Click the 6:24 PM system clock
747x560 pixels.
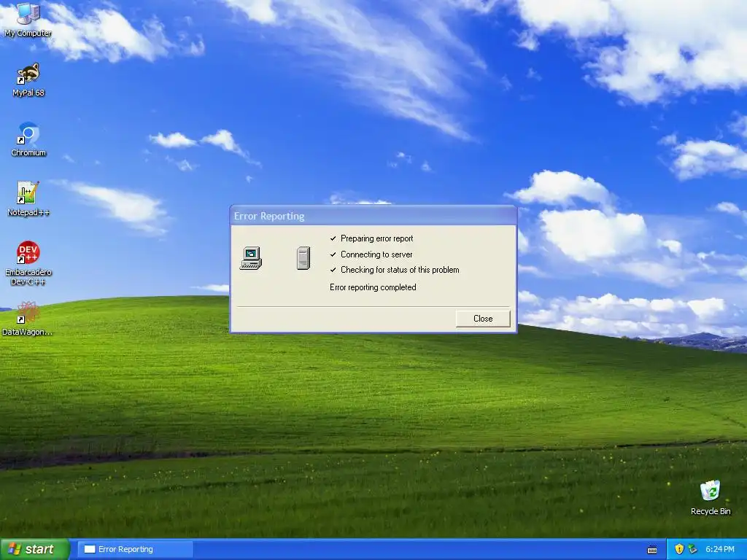[720, 549]
